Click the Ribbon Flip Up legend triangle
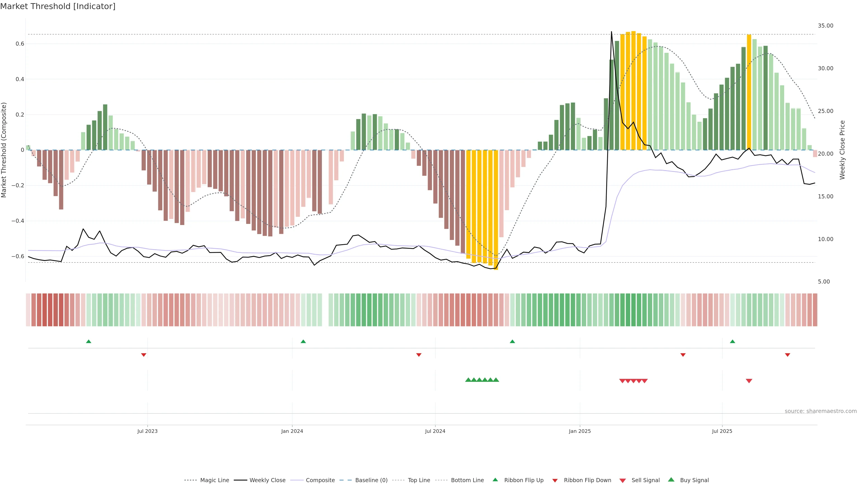The height and width of the screenshot is (488, 868). 495,480
